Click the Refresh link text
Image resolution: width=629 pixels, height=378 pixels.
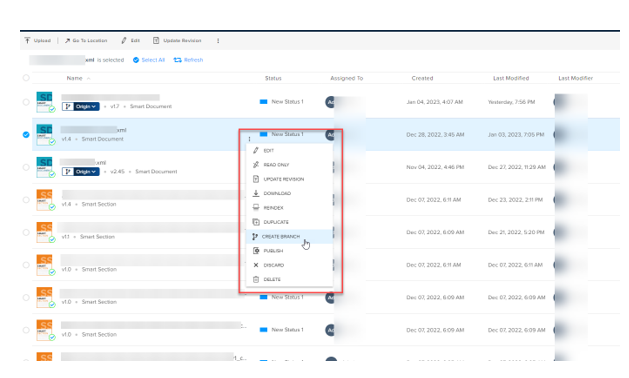(x=193, y=60)
